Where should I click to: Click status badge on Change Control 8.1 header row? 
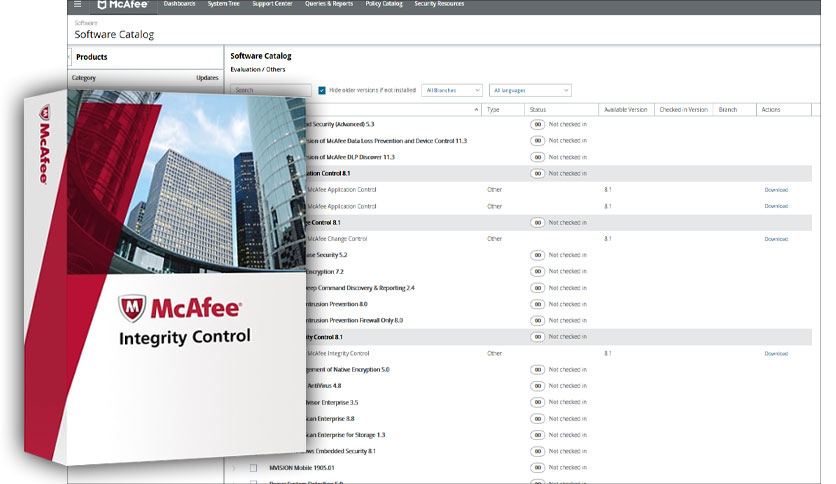[x=537, y=223]
